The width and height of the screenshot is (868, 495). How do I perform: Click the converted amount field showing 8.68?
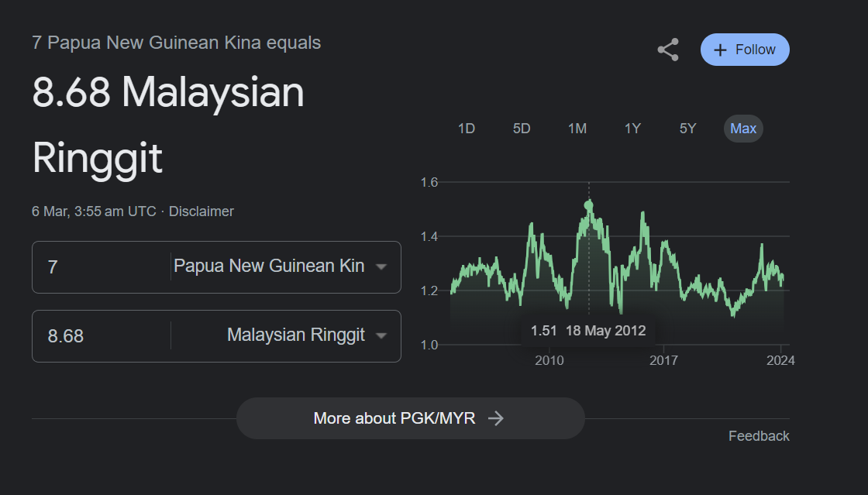click(102, 335)
